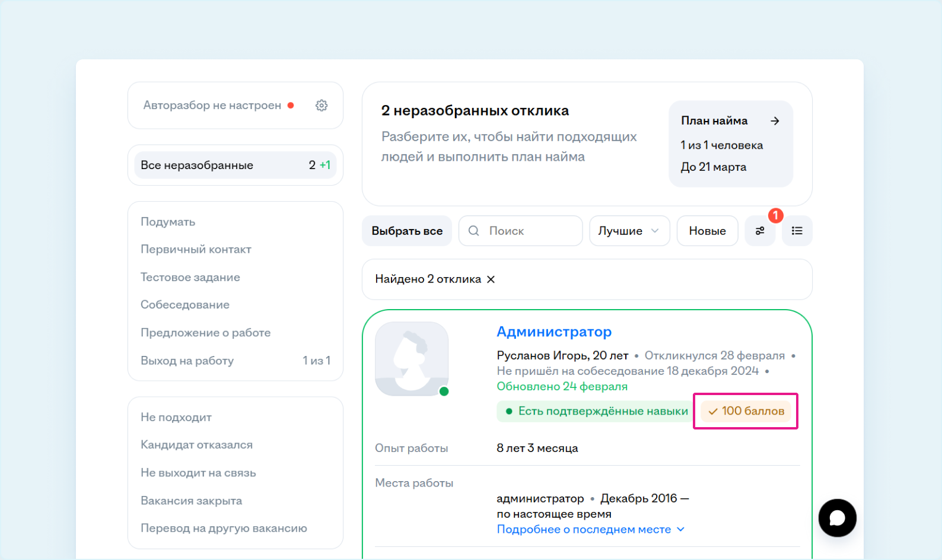Viewport: 942px width, 560px height.
Task: Open the Лучшие sorting dropdown
Action: (629, 231)
